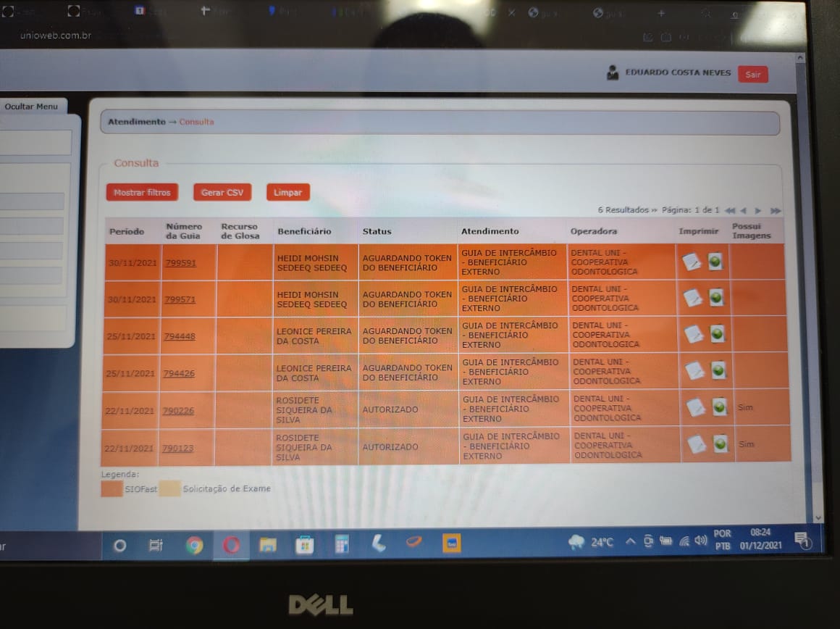
Task: Click the SIOFast orange legend swatch
Action: pos(112,488)
